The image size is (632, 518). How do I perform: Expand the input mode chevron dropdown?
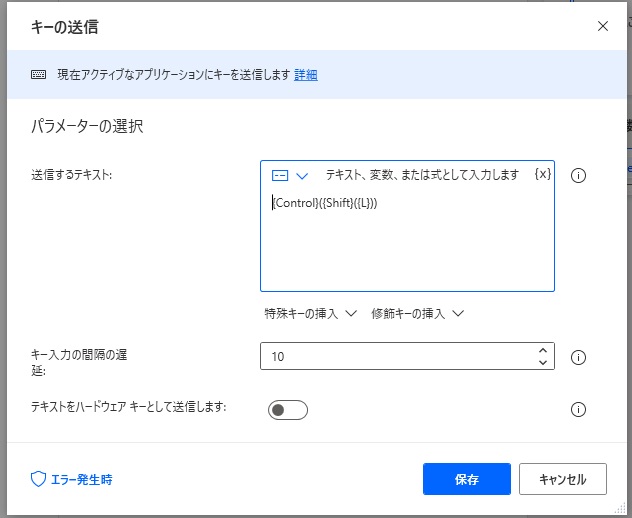(x=302, y=175)
